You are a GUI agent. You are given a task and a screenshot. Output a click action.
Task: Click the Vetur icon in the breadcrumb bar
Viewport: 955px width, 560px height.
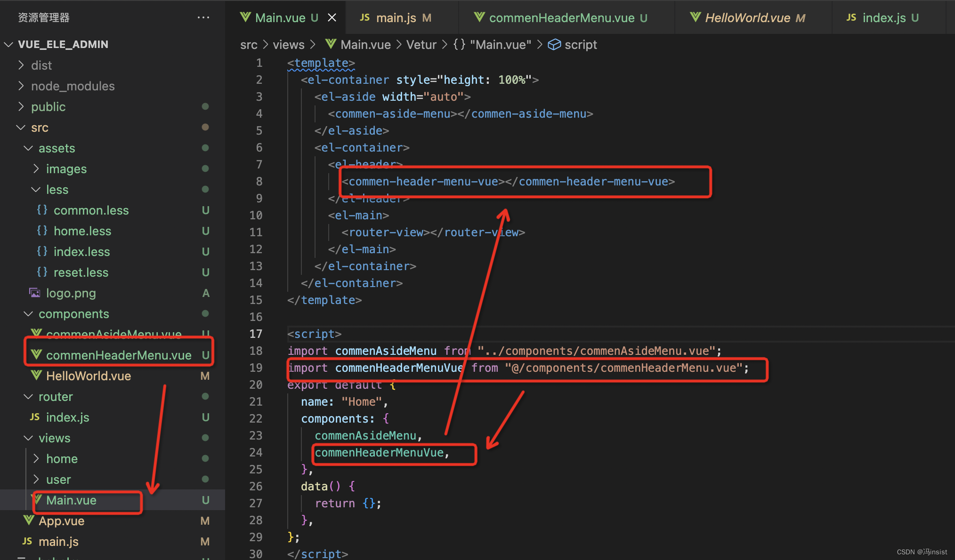421,44
